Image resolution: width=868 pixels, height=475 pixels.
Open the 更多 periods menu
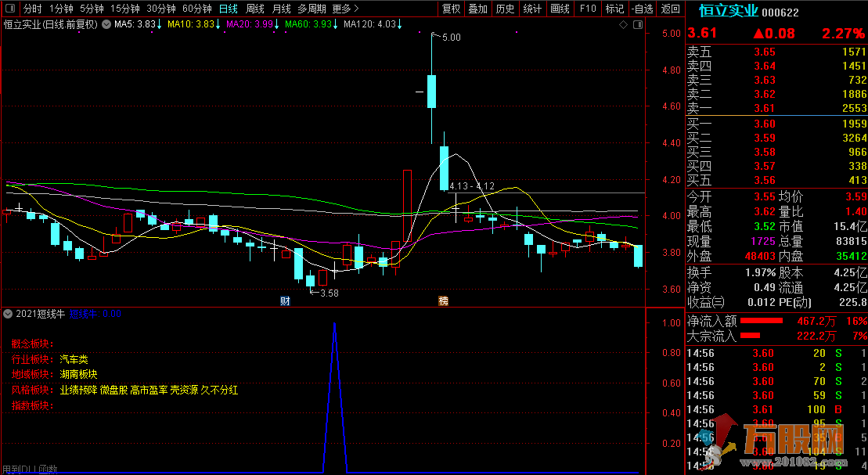(x=345, y=9)
